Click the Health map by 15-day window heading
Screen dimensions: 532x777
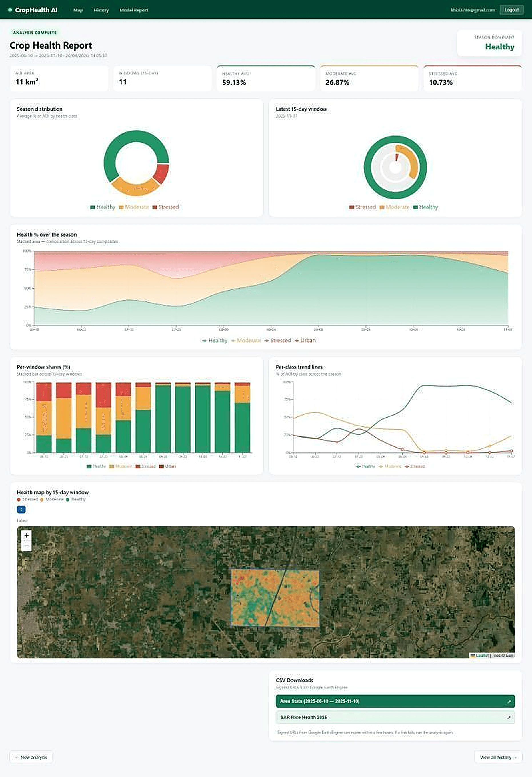click(x=53, y=492)
